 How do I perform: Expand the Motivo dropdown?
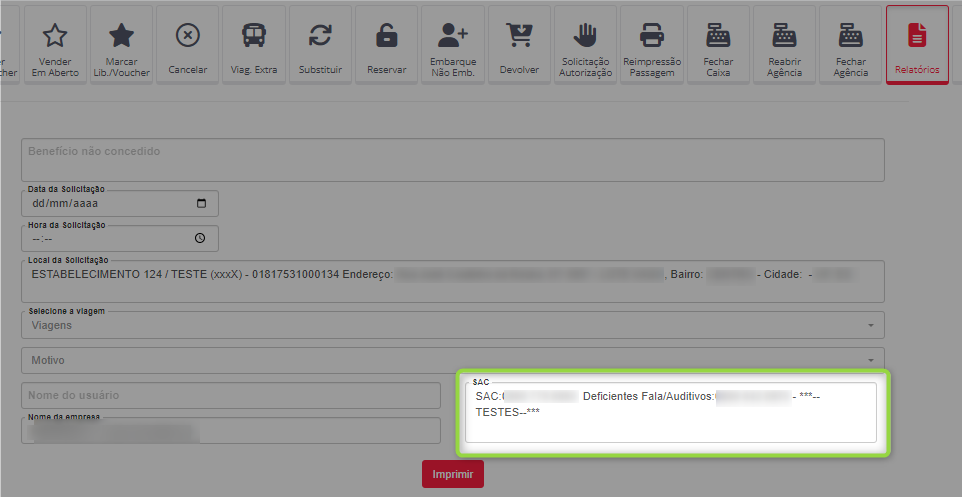pos(453,360)
